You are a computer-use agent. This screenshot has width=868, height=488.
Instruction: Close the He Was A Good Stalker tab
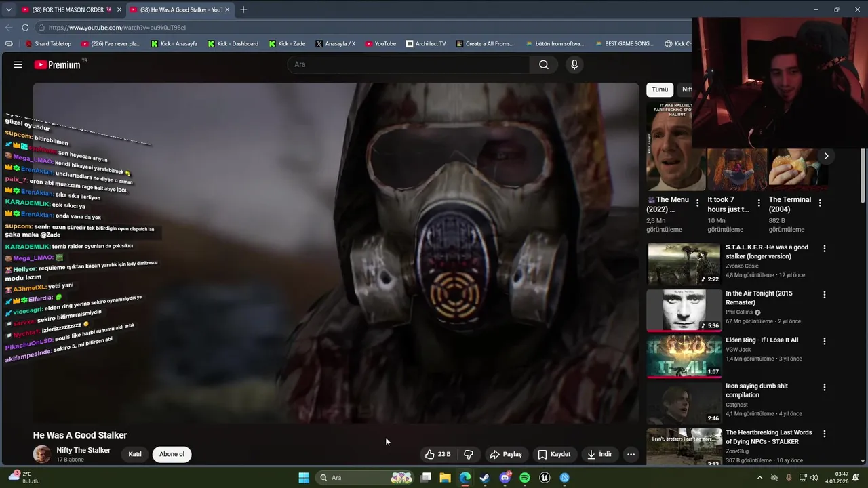pos(227,9)
